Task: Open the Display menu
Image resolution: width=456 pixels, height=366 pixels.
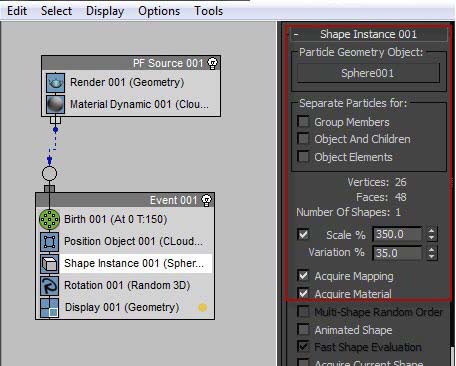Action: point(105,11)
